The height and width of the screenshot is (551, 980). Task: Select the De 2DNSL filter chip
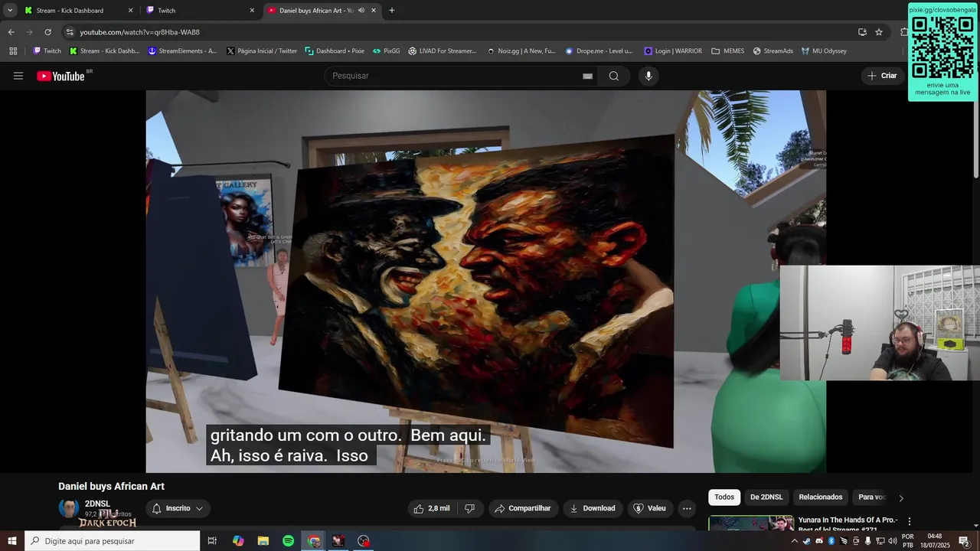(766, 497)
